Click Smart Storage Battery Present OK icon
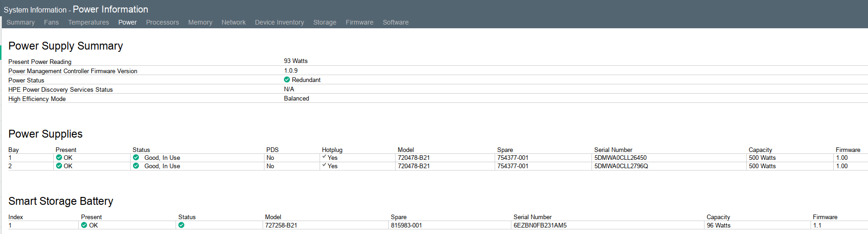The height and width of the screenshot is (234, 868). (x=84, y=225)
